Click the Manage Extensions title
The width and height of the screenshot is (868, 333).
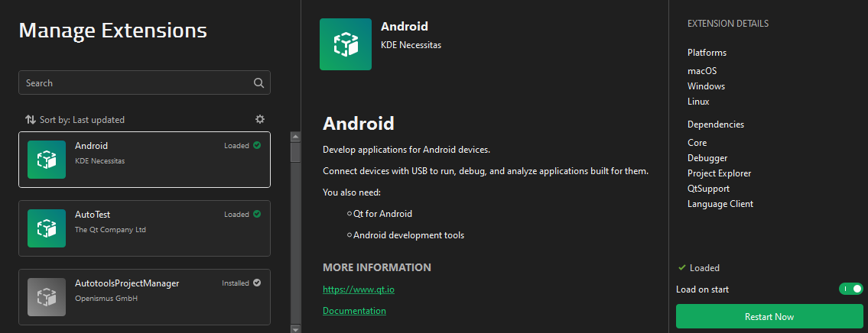point(113,31)
